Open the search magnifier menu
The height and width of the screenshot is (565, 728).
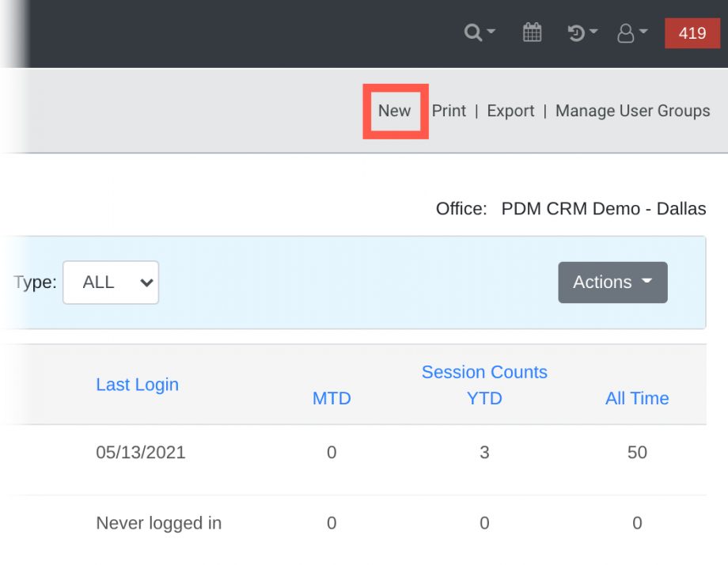tap(480, 33)
